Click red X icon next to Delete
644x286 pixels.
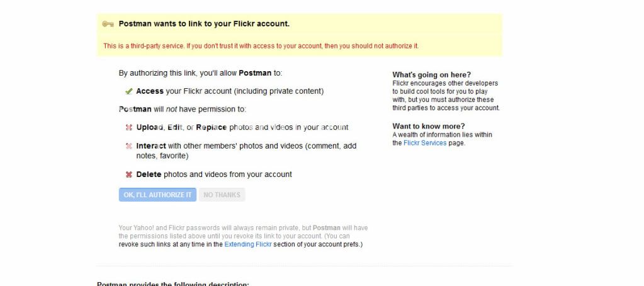[129, 174]
